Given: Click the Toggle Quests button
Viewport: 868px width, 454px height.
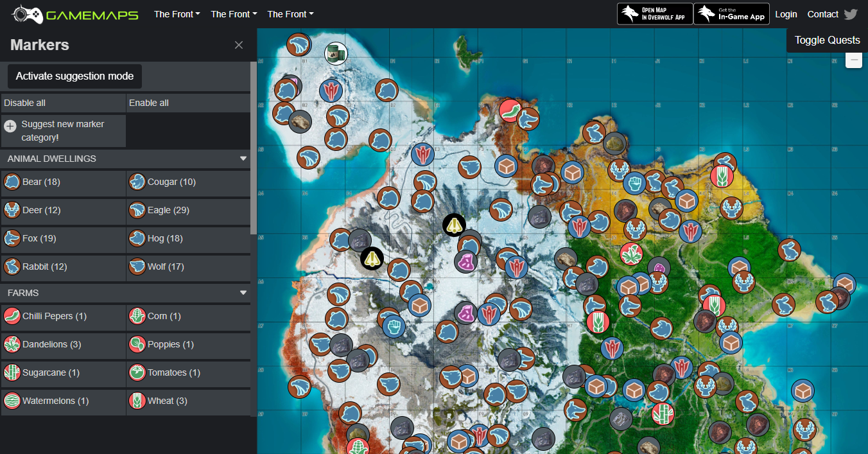Looking at the screenshot, I should (x=827, y=40).
